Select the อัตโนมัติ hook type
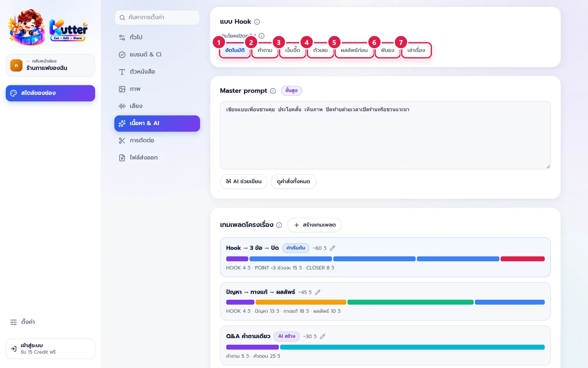Screen dimensions: 588x368 point(235,50)
